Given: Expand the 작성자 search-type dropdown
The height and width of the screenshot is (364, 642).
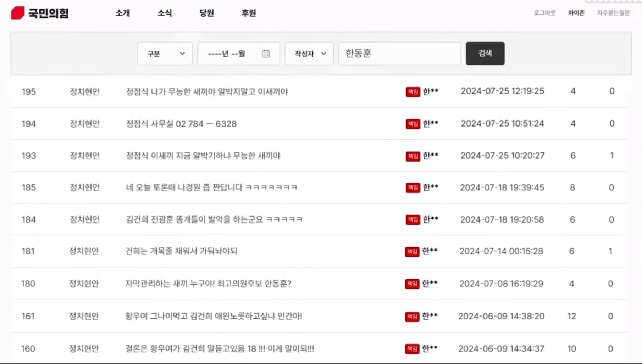Looking at the screenshot, I should pyautogui.click(x=309, y=54).
